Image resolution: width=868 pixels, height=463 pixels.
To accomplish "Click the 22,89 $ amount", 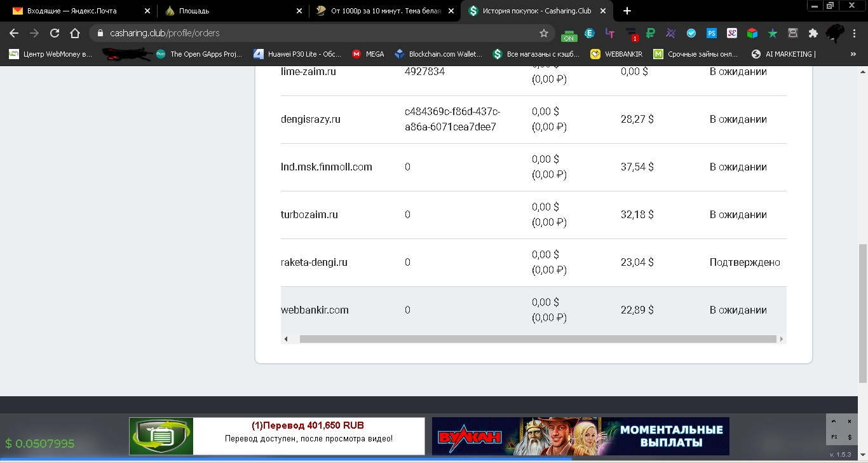I will (637, 310).
